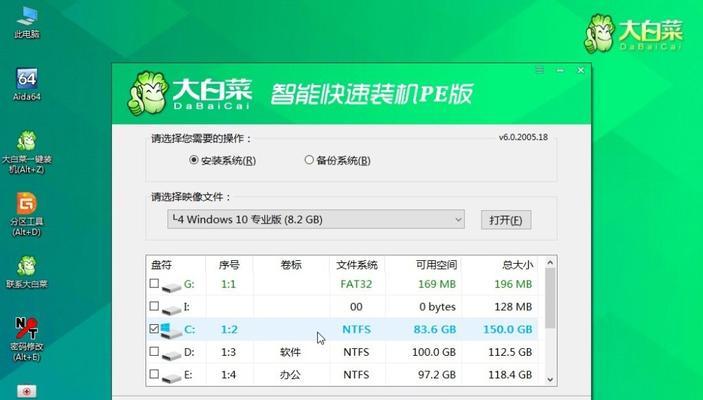Open the 大白菜一键装机 desktop shortcut
Screen dimensions: 703x400
(27, 152)
